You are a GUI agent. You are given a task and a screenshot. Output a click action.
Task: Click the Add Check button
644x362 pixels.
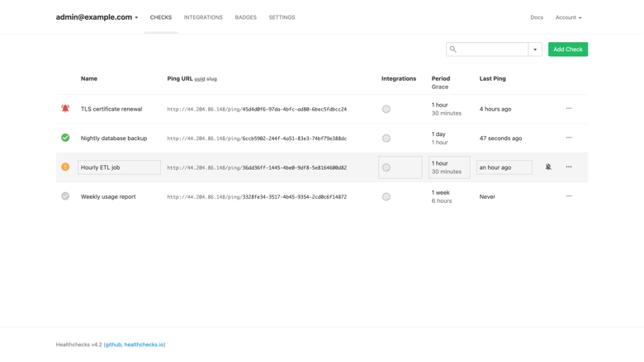568,49
